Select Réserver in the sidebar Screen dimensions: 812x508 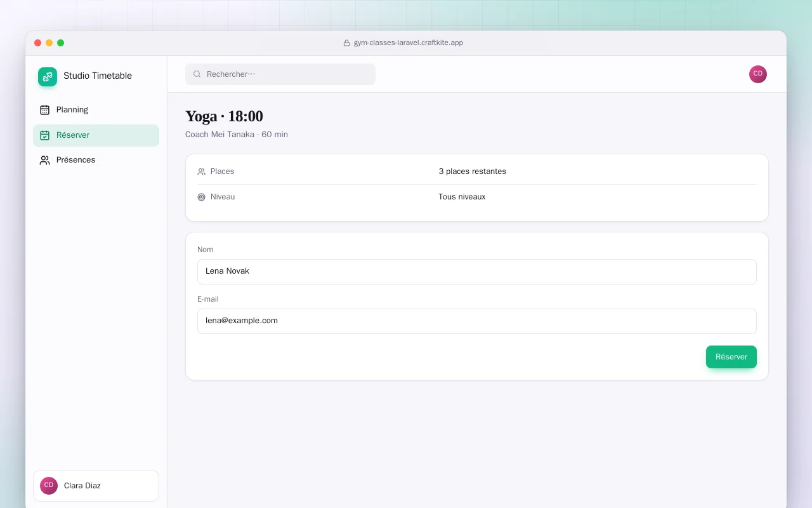(x=96, y=135)
